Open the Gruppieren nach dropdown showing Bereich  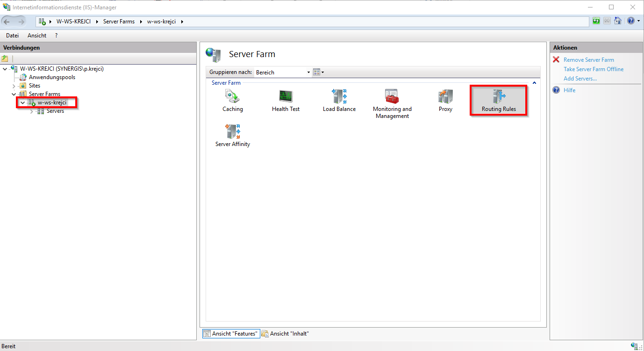pos(308,72)
